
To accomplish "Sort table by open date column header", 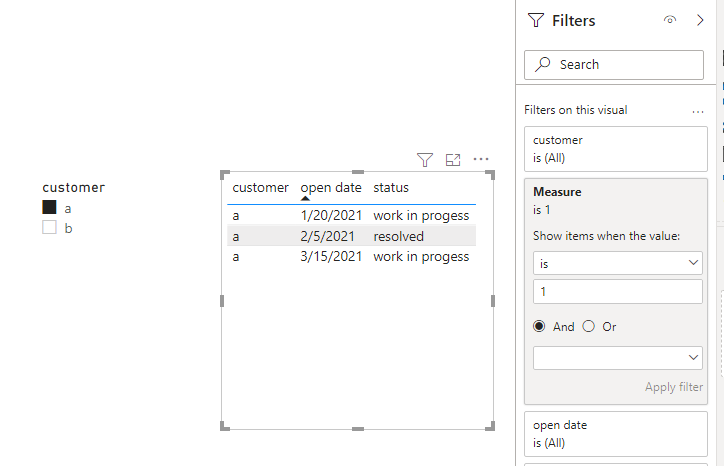I will [x=331, y=188].
